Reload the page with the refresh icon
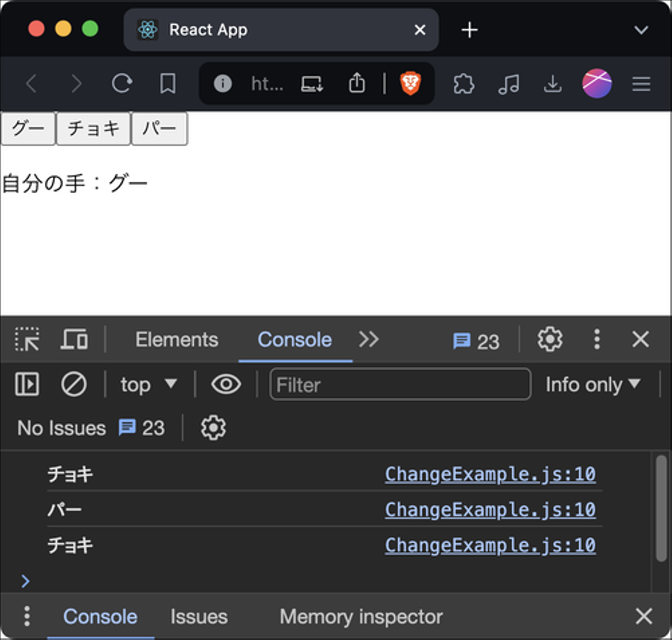Screen dimensions: 672x640 pyautogui.click(x=122, y=84)
